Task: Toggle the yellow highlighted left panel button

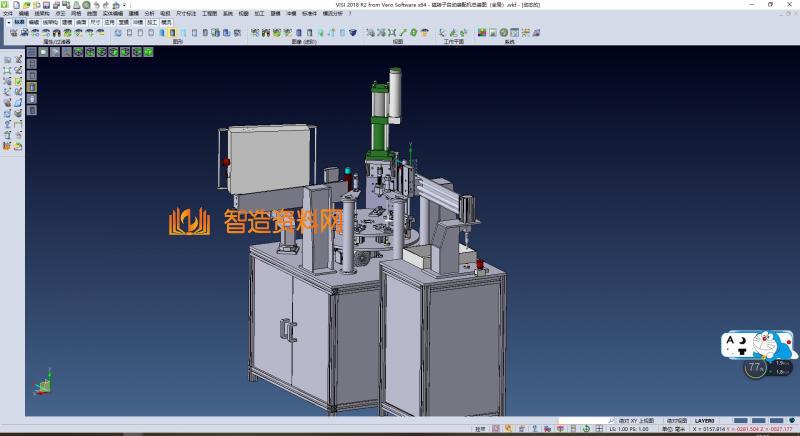Action: 31,87
